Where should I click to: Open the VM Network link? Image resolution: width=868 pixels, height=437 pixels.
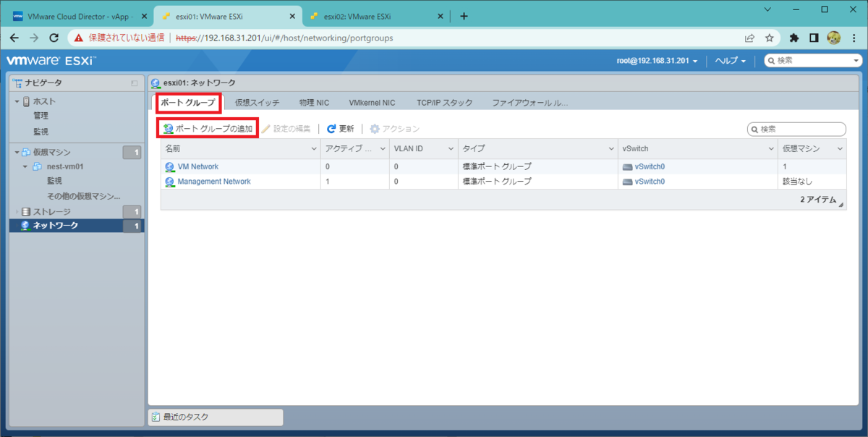pos(198,166)
